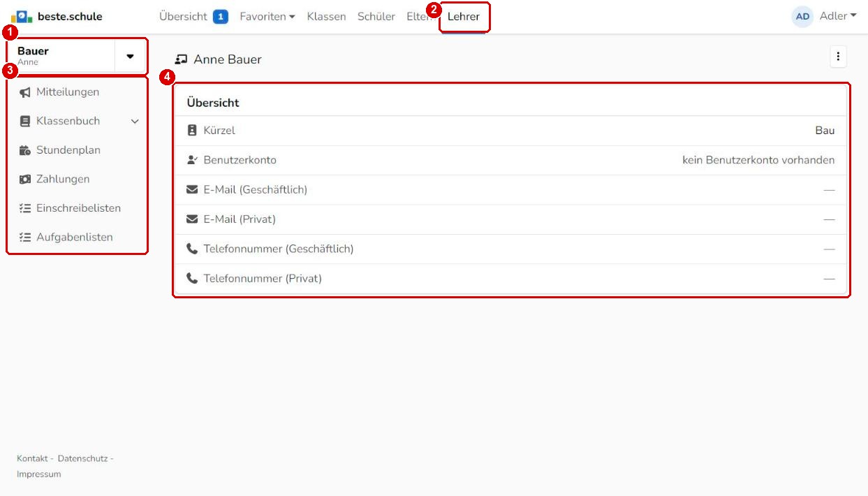This screenshot has height=496, width=868.
Task: Click the "Benutzerkonto" label
Action: (240, 160)
